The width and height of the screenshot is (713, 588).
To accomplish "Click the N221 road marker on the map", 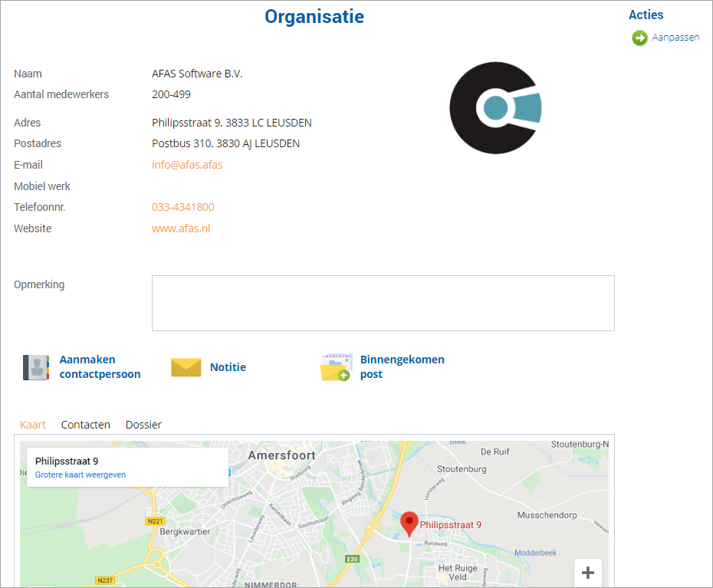I will click(x=155, y=521).
